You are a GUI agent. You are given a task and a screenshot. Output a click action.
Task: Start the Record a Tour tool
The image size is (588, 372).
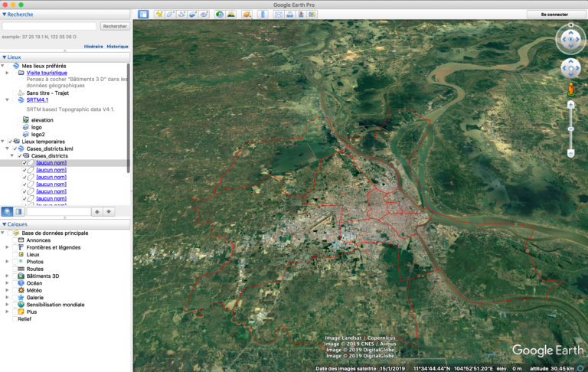[x=204, y=15]
